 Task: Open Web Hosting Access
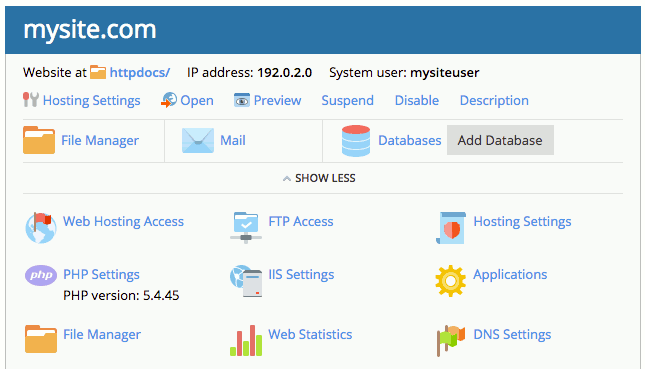(x=123, y=221)
